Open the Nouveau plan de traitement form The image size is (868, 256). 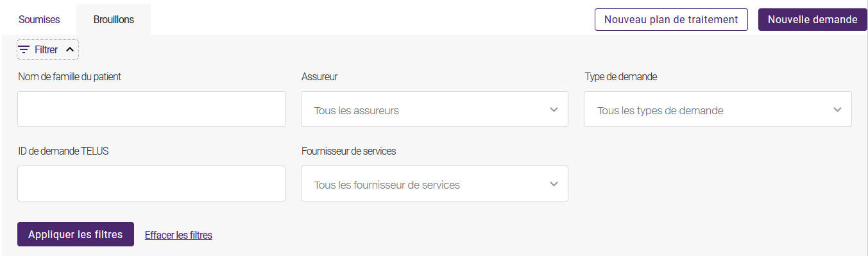point(671,19)
